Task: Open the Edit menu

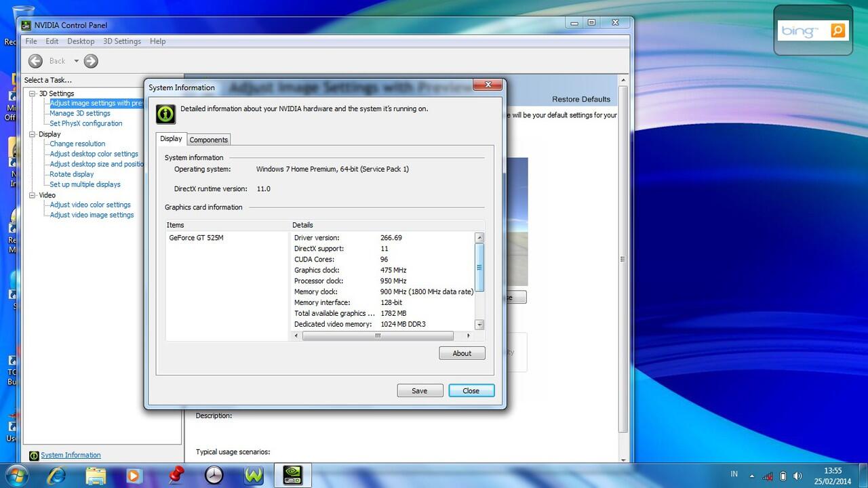Action: point(52,41)
